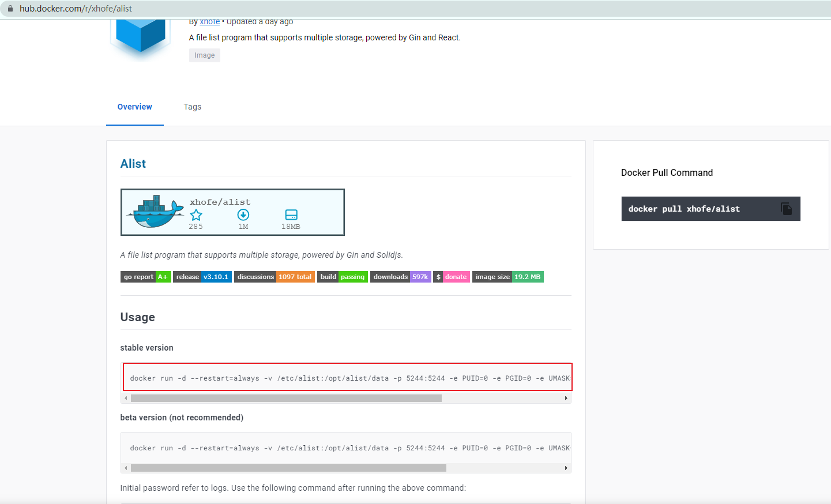Click the lock icon in the address bar
This screenshot has height=504, width=831.
(10, 9)
